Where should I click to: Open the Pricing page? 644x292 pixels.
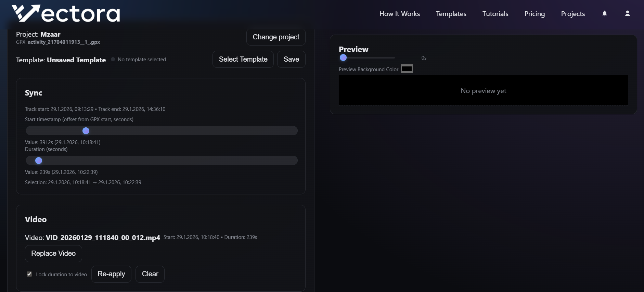tap(534, 14)
